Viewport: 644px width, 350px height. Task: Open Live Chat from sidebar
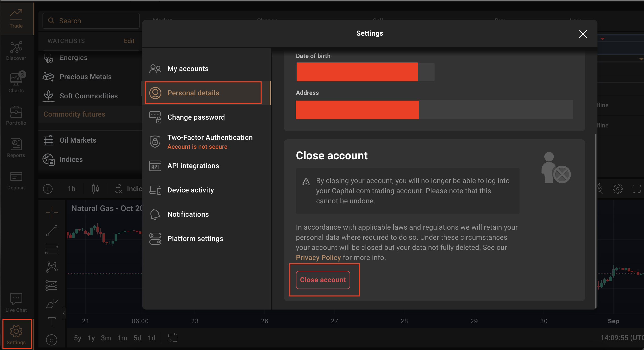click(x=16, y=303)
